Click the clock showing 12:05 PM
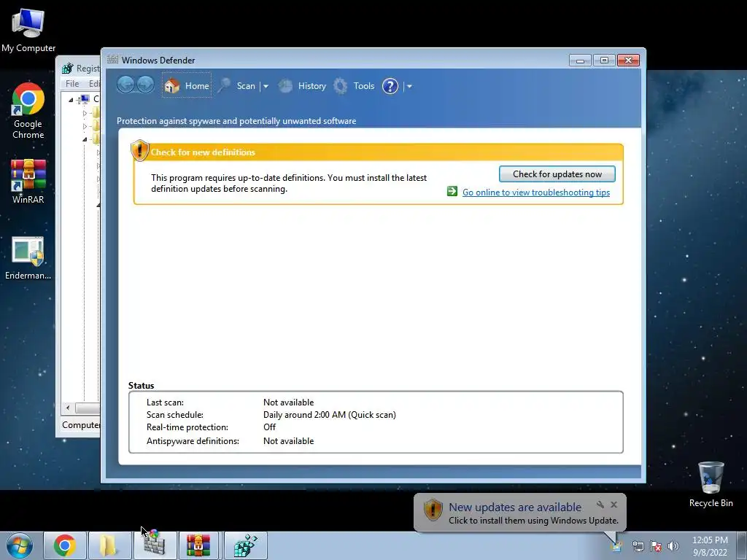Viewport: 747px width, 560px height. 710,545
